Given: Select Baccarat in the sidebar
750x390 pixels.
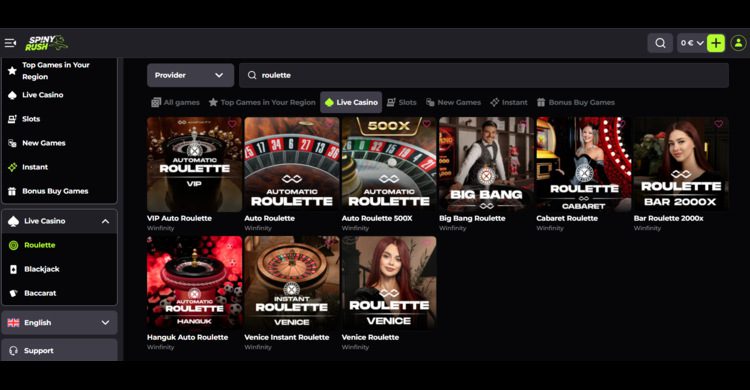Looking at the screenshot, I should [59, 293].
